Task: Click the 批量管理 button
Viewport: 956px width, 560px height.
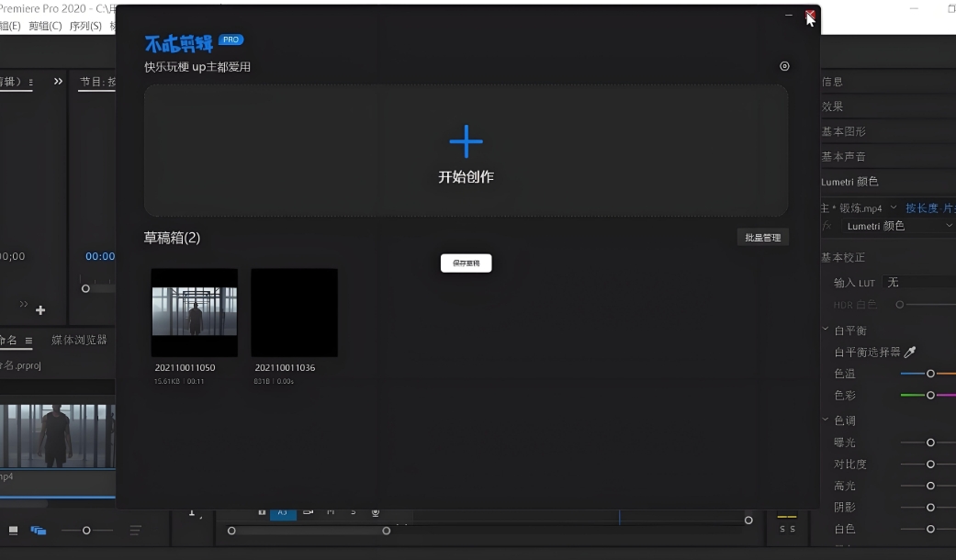Action: tap(762, 238)
